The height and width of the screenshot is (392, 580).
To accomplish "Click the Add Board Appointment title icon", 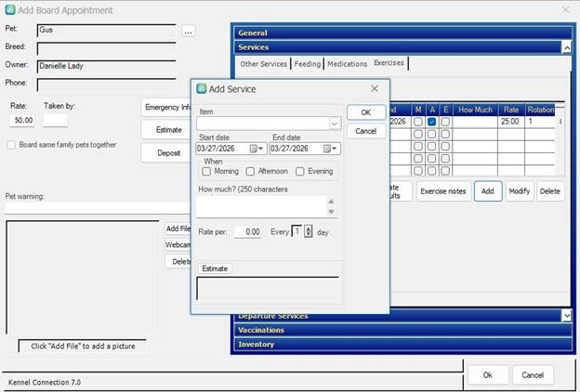I will [x=10, y=10].
